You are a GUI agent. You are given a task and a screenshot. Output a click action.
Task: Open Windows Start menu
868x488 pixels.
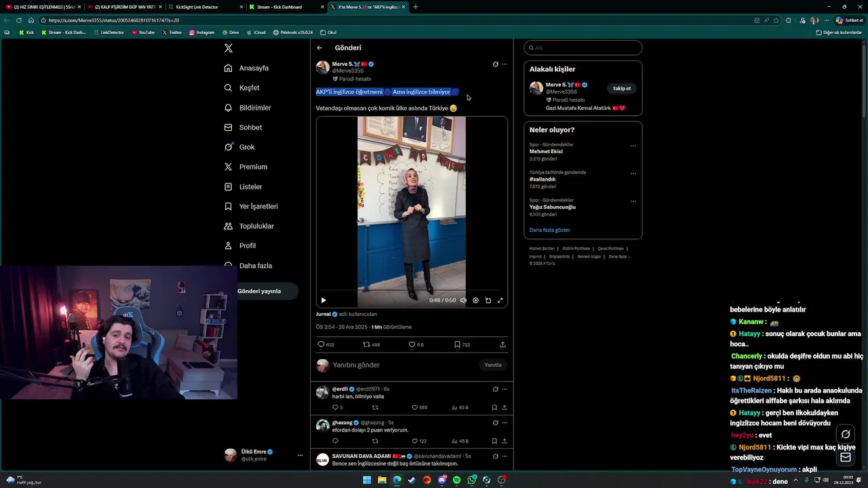pyautogui.click(x=367, y=480)
